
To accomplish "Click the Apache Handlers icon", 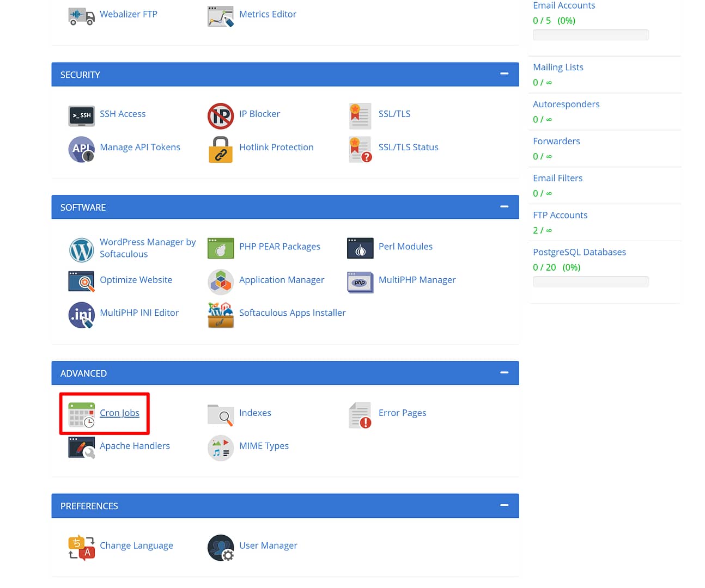I will point(82,448).
